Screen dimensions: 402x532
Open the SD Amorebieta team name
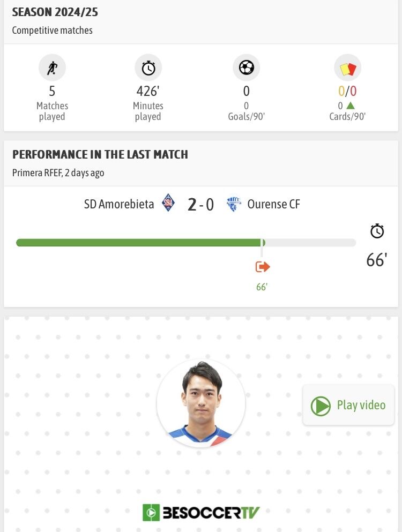(119, 204)
